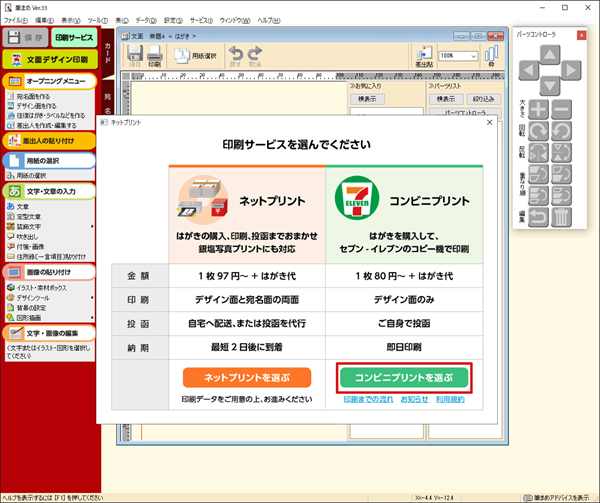Select 背景の設定 in the sidebar
Screen dimensions: 600x503
pyautogui.click(x=27, y=308)
